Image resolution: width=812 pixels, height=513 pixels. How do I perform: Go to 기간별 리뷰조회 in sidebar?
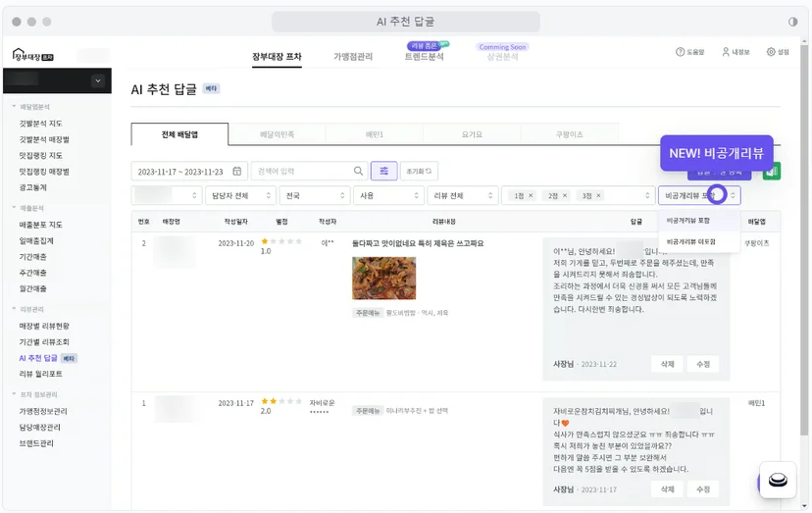coord(44,342)
